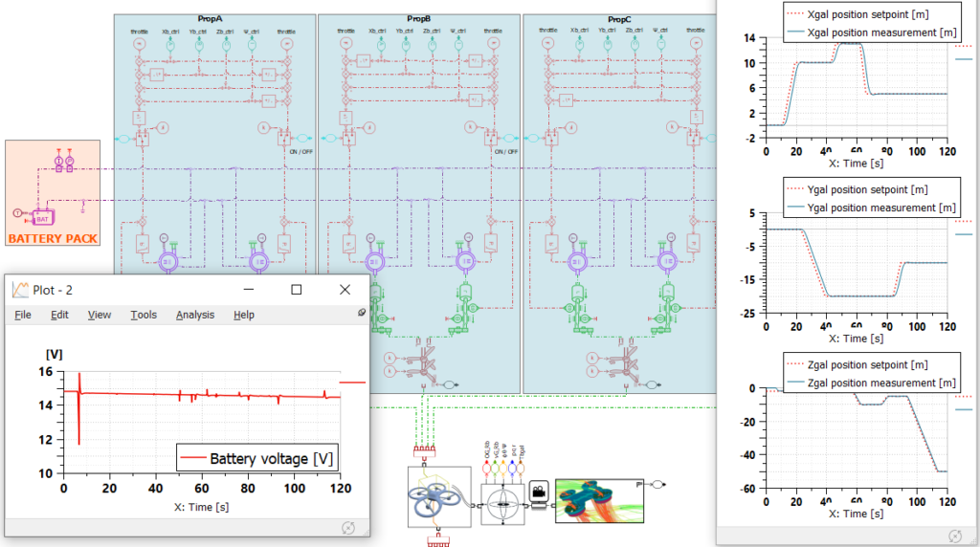
Task: Select PropC's right electric motor
Action: (x=667, y=262)
